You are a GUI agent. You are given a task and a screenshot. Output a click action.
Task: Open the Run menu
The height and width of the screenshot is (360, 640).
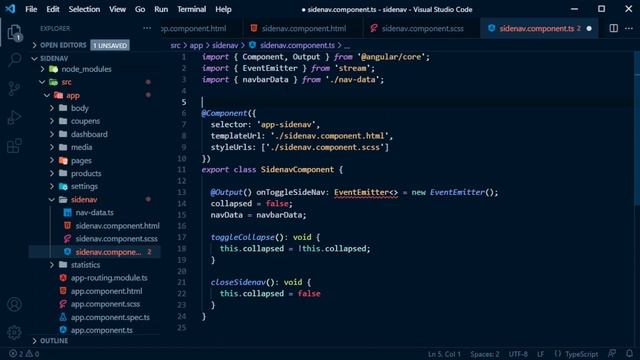(x=161, y=9)
